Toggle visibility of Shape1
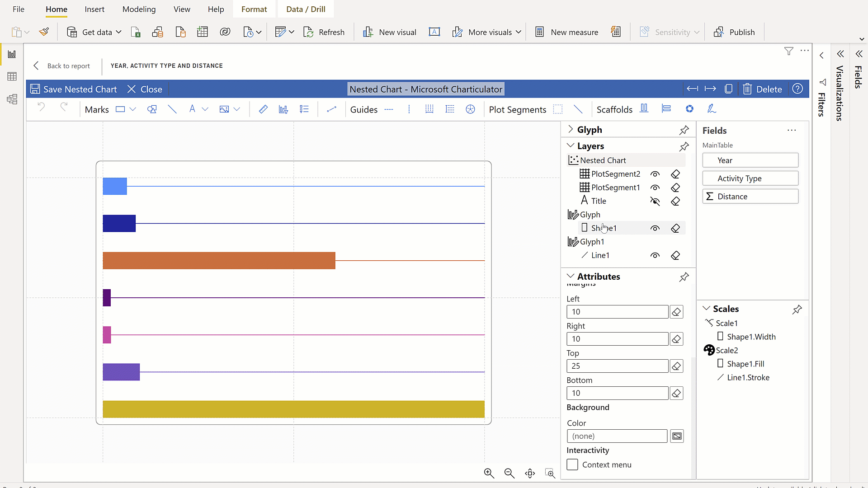 click(x=655, y=228)
